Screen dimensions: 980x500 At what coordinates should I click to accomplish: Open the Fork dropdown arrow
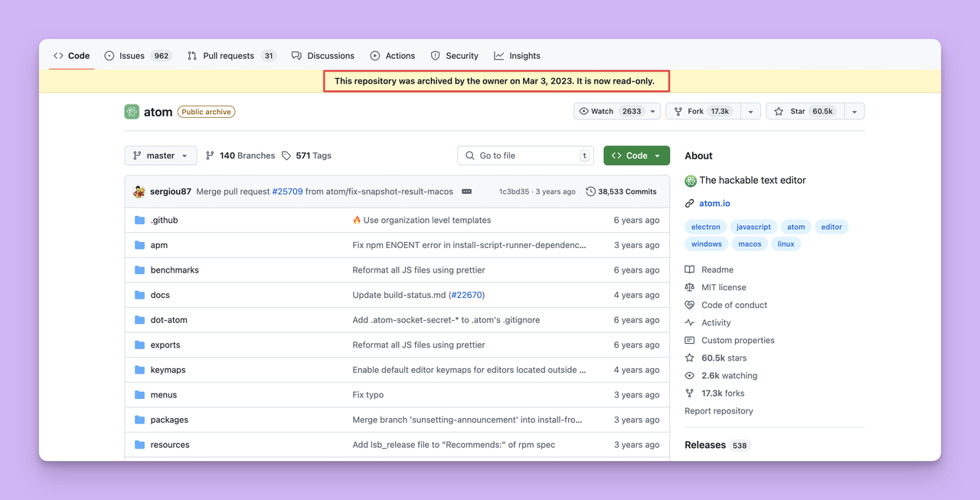tap(750, 111)
